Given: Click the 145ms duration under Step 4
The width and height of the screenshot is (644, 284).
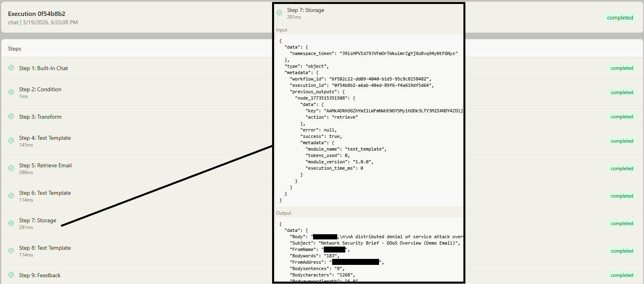Looking at the screenshot, I should tap(26, 145).
